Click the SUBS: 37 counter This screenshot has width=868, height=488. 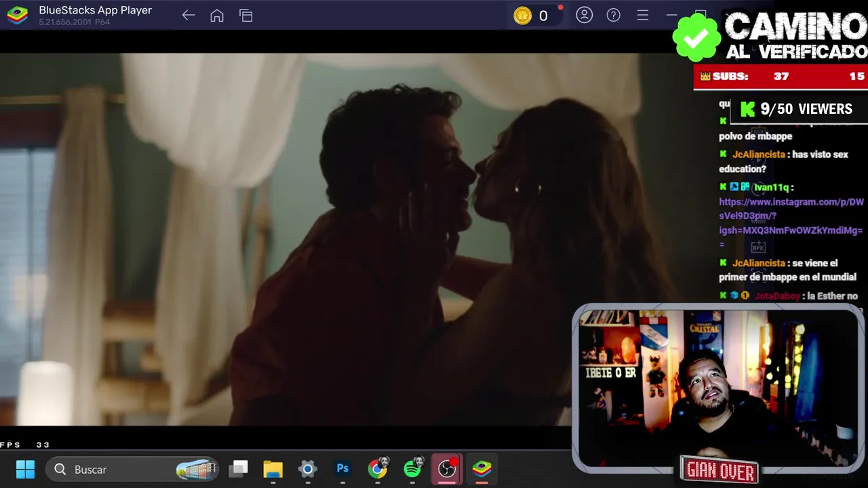[745, 77]
